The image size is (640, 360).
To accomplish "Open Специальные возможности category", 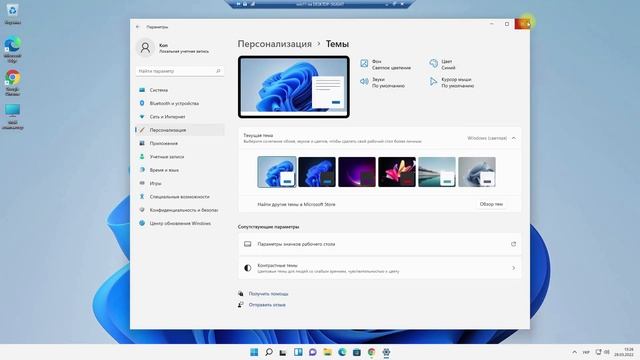I will click(x=180, y=197).
